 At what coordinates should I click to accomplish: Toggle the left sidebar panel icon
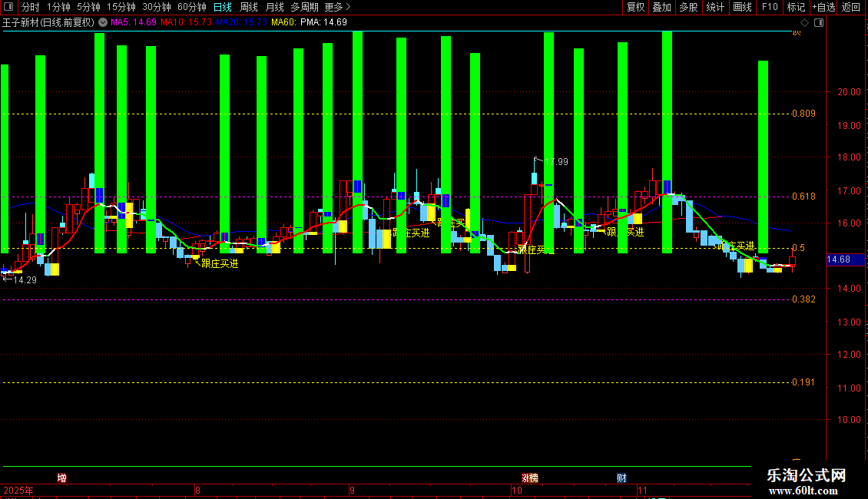click(8, 7)
